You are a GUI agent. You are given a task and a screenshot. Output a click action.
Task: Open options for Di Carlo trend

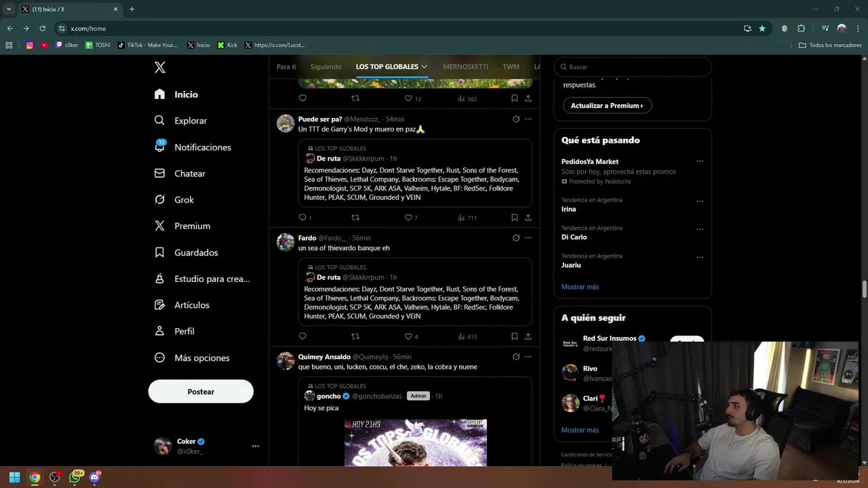700,229
